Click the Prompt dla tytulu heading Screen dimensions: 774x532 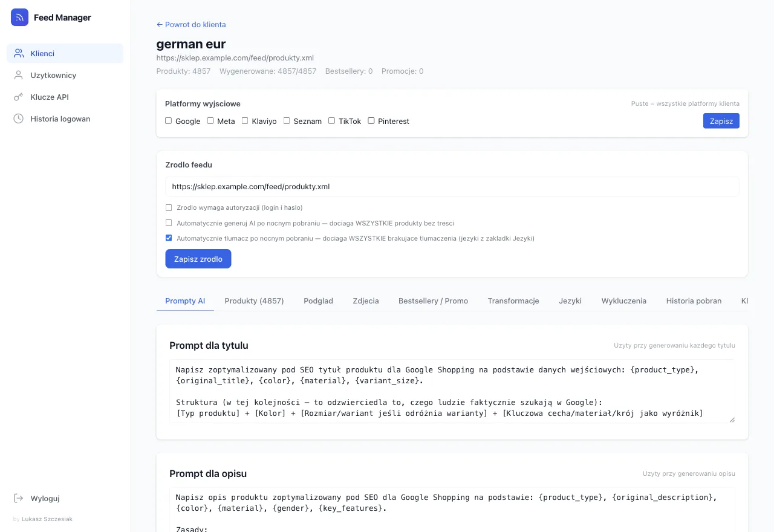click(x=209, y=346)
